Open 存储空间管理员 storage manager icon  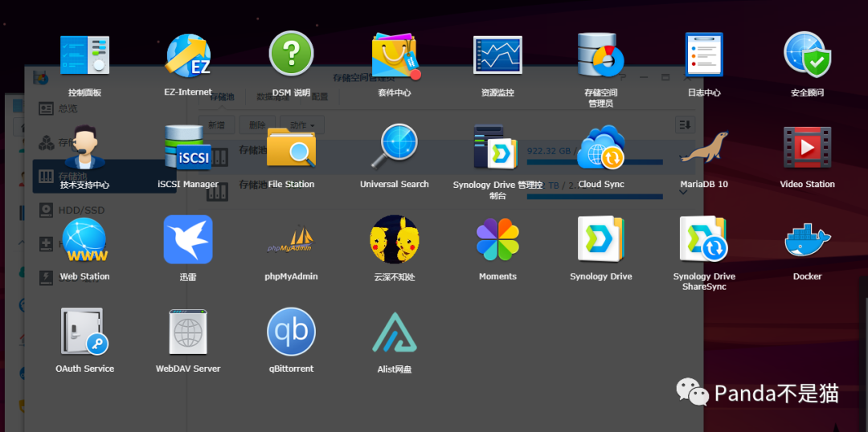600,55
